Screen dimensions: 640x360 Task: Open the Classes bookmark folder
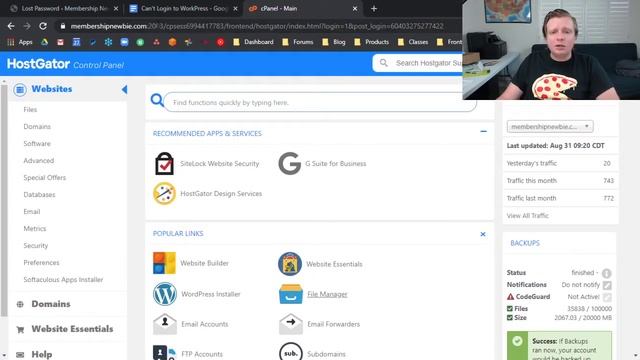(x=413, y=42)
